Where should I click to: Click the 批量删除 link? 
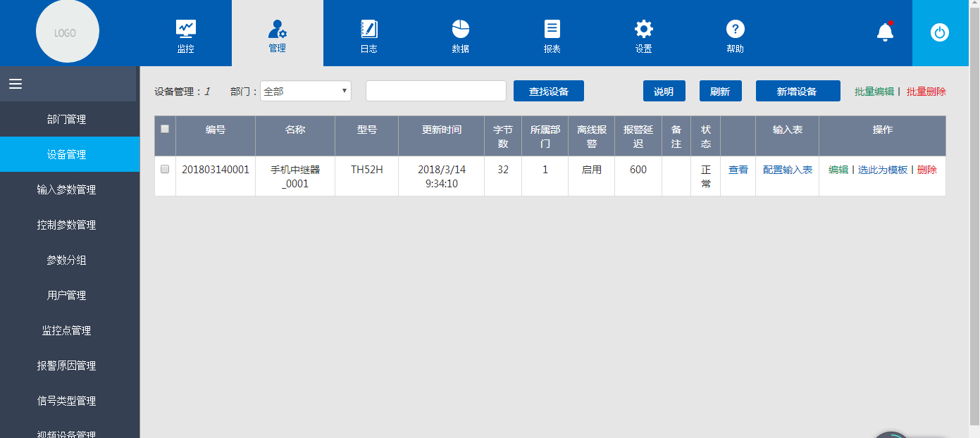click(x=926, y=92)
